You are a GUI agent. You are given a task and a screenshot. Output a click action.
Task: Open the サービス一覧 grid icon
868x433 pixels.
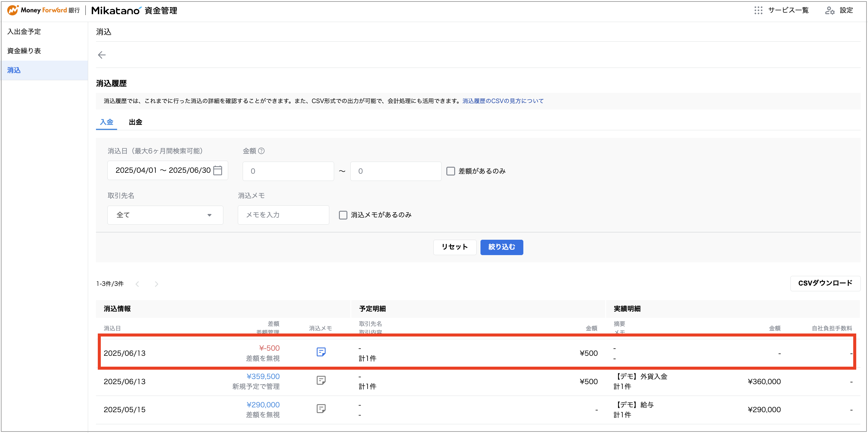click(758, 10)
